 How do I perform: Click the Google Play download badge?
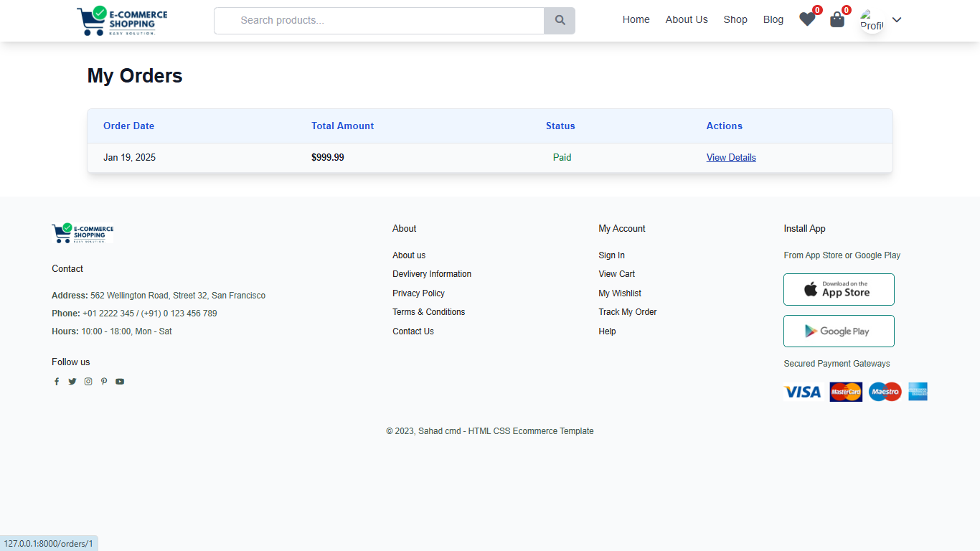[839, 331]
